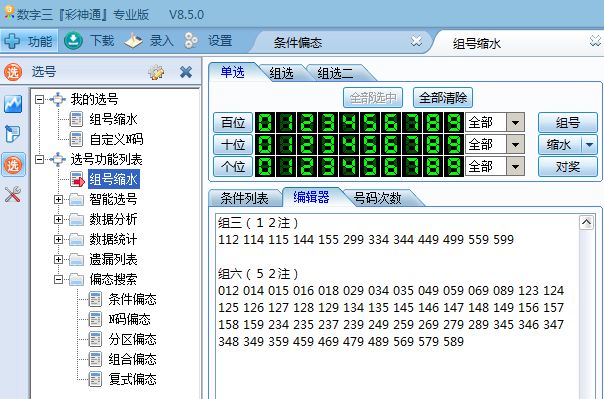604x399 pixels.
Task: Open the tools wrench sidebar icon
Action: (x=13, y=194)
